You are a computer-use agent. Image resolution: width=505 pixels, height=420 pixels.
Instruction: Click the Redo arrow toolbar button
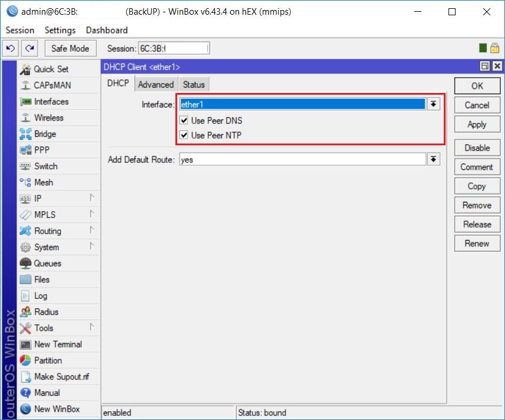click(29, 48)
